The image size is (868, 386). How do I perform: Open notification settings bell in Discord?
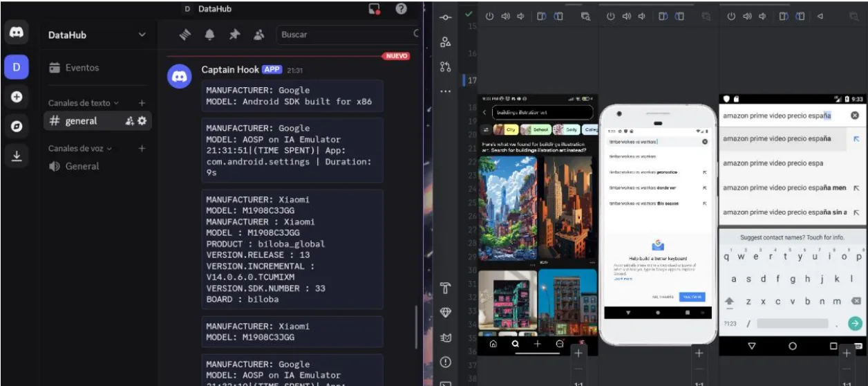tap(210, 34)
